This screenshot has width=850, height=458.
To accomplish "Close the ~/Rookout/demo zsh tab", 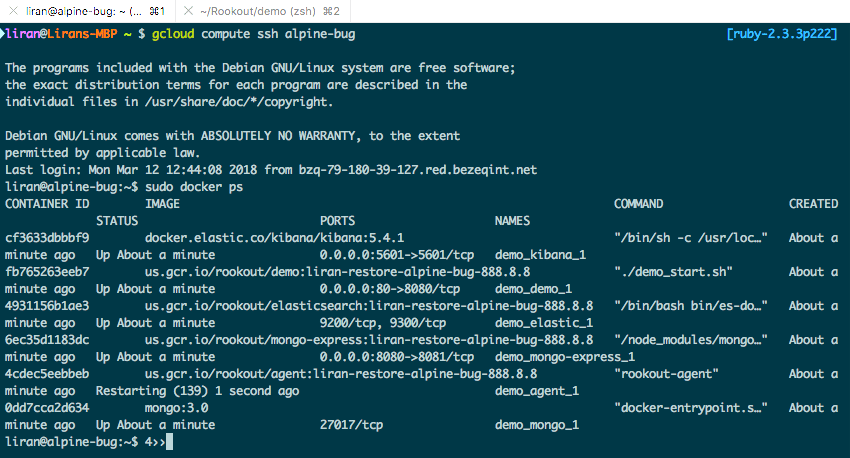I will click(188, 11).
